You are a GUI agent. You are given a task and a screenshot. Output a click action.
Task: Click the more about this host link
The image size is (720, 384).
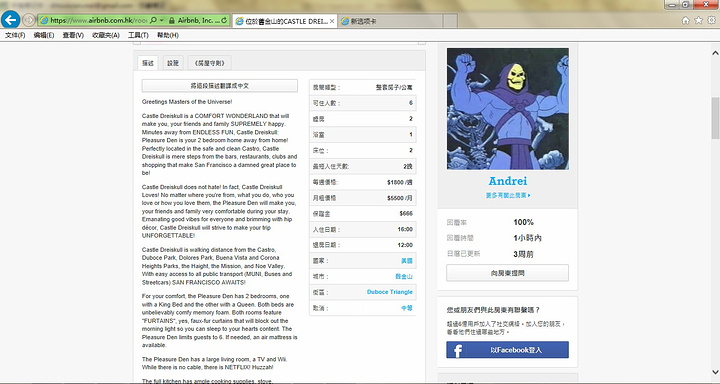pyautogui.click(x=508, y=196)
